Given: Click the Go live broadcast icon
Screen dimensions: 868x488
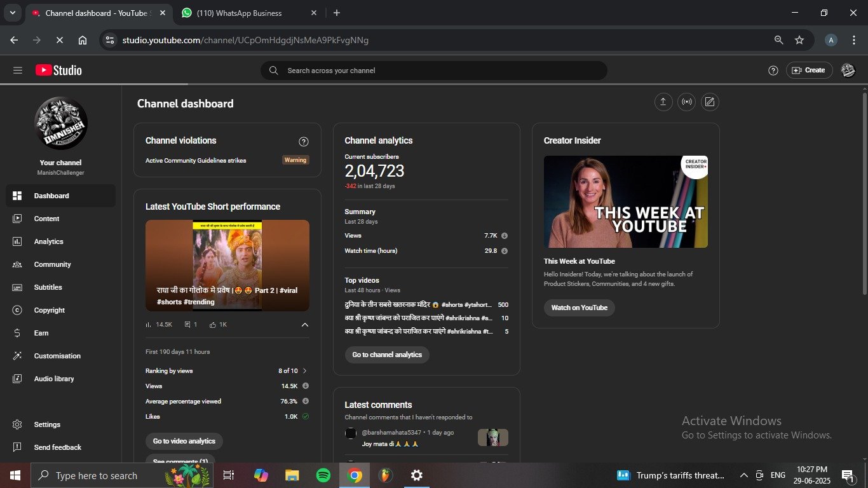Looking at the screenshot, I should 687,102.
